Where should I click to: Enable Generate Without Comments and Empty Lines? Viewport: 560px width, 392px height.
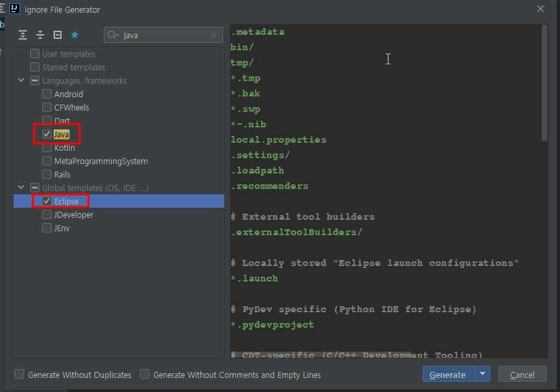click(x=145, y=374)
